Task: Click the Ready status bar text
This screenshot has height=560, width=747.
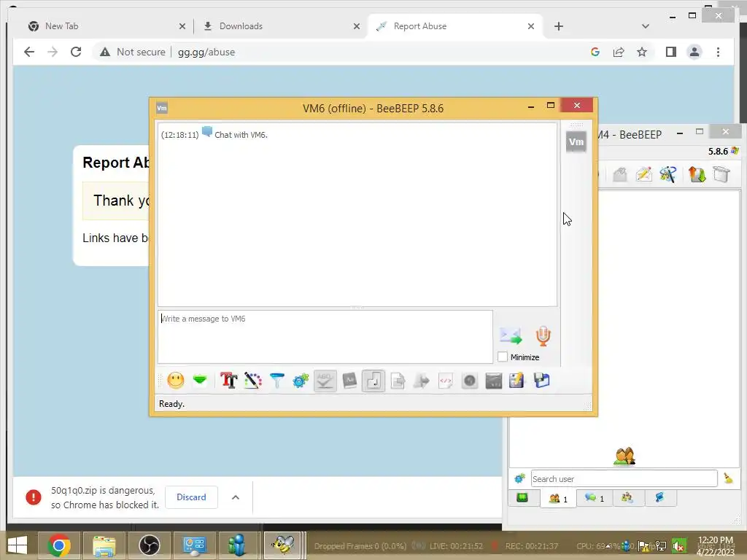Action: coord(171,404)
